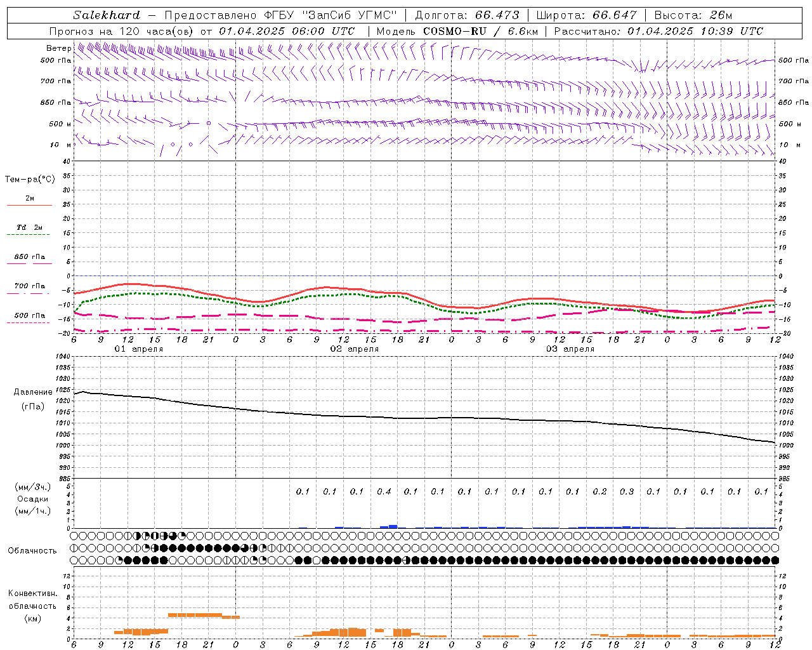Click the "(мм/3ч.)" precipitation unit label

point(33,487)
